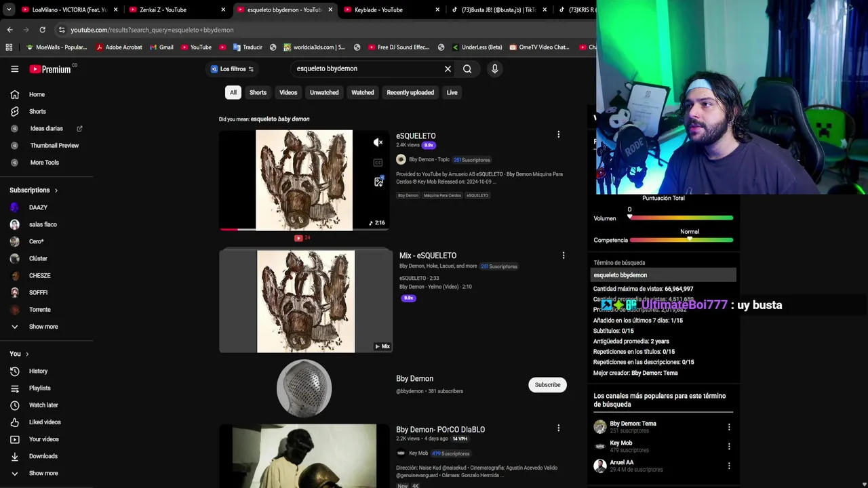Open the Adobe Acrobat bookmark
The height and width of the screenshot is (488, 868).
coord(119,47)
